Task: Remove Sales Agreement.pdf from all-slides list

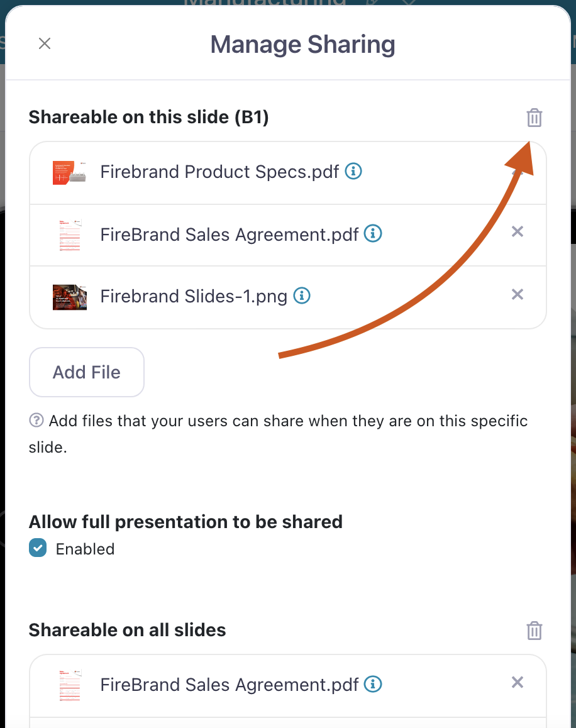Action: pyautogui.click(x=517, y=682)
